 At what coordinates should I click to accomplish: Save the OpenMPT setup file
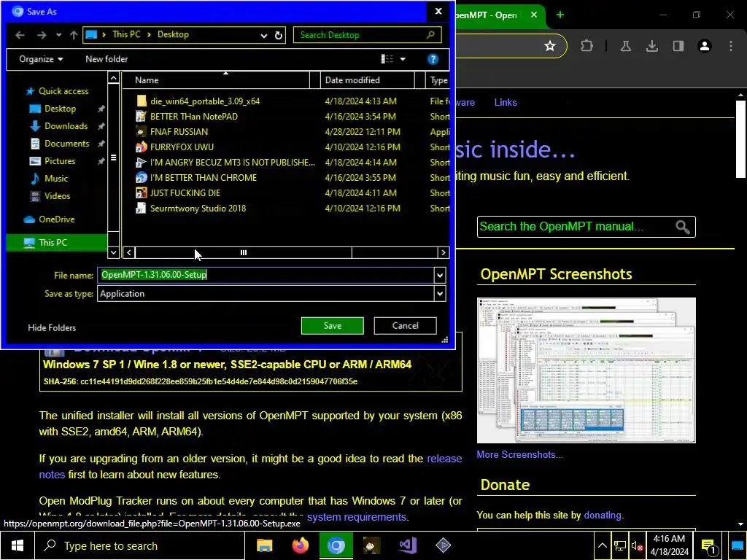point(333,326)
